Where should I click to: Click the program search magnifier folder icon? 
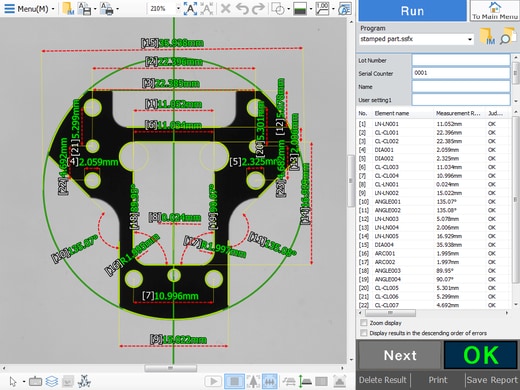coord(507,37)
